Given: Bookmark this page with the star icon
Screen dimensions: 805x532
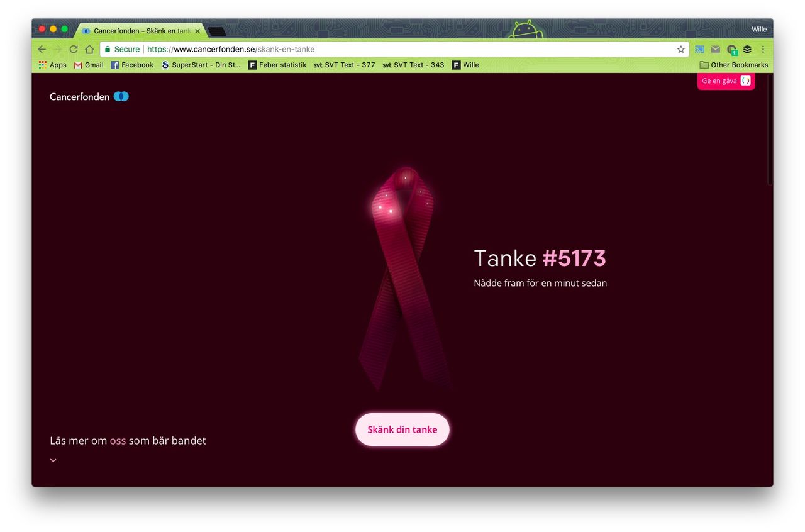Looking at the screenshot, I should (x=680, y=49).
